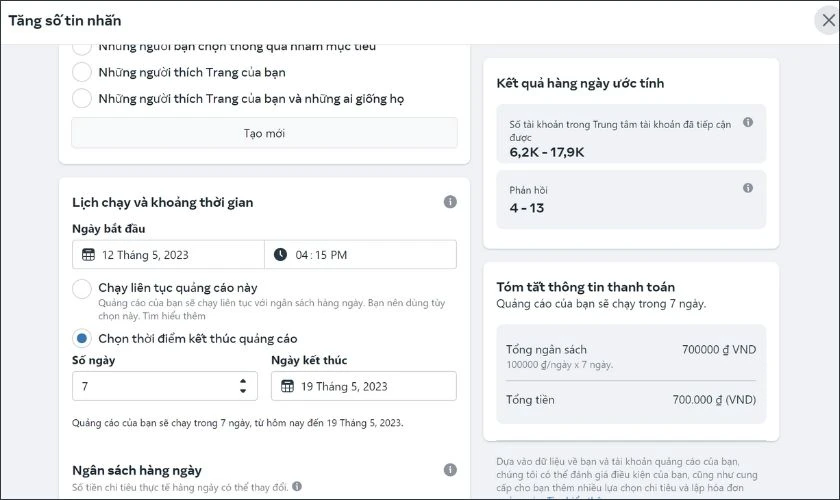Click the Tạo mới button

(264, 133)
